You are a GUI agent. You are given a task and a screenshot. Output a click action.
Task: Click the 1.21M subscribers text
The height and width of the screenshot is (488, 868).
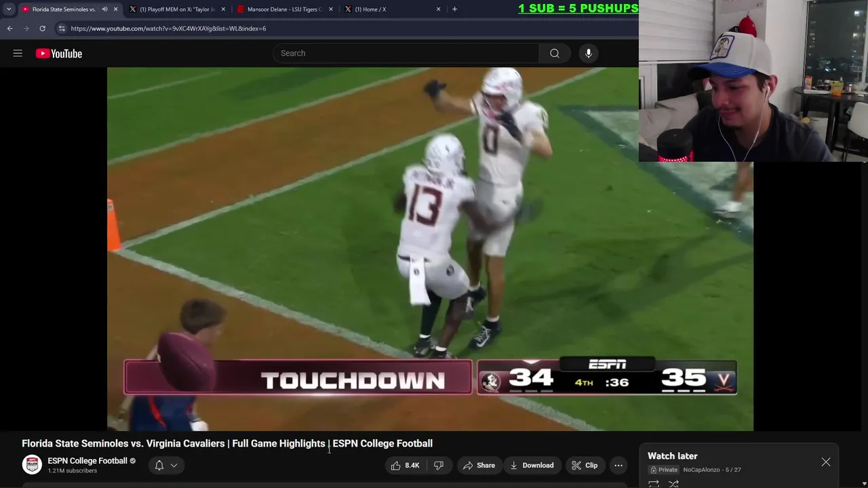[72, 471]
